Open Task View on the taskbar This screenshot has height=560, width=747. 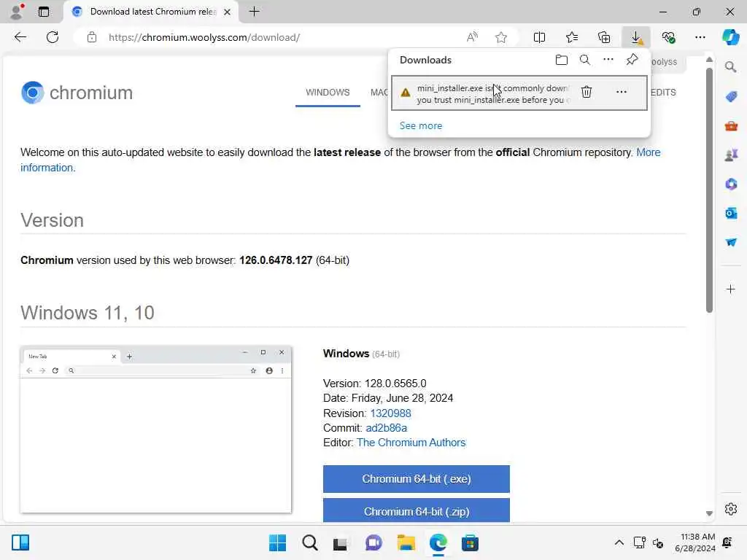coord(340,542)
